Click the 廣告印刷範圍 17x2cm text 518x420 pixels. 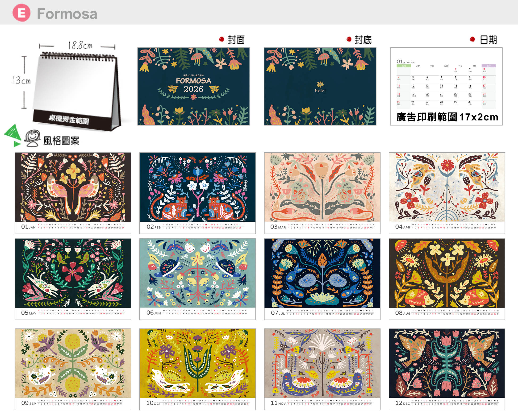point(447,117)
